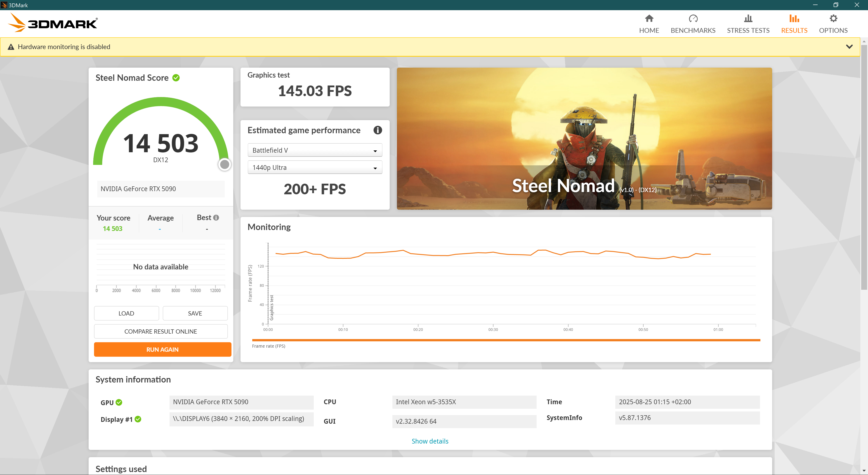Image resolution: width=868 pixels, height=475 pixels.
Task: Go to the HOME section
Action: coord(649,24)
